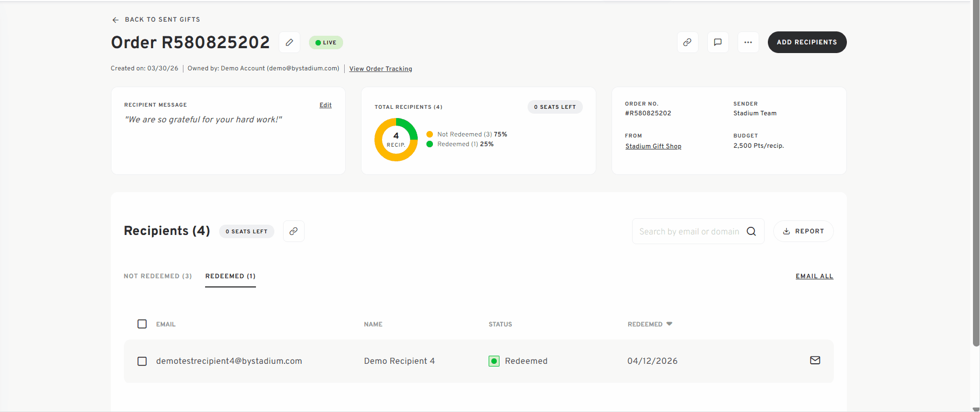Go back to Sent Gifts arrow

(115, 20)
